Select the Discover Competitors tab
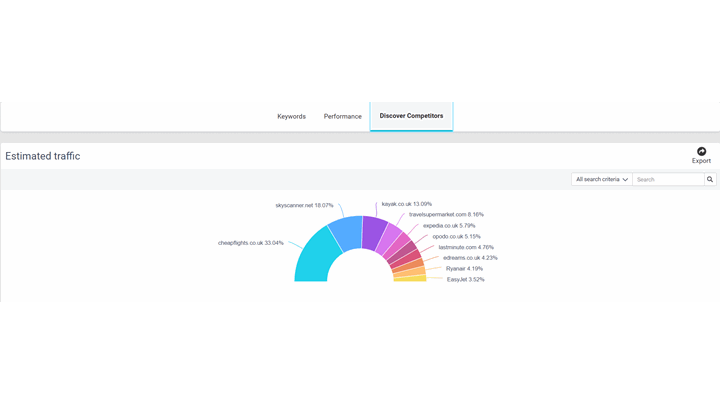Screen dimensions: 720x405 [x=411, y=116]
